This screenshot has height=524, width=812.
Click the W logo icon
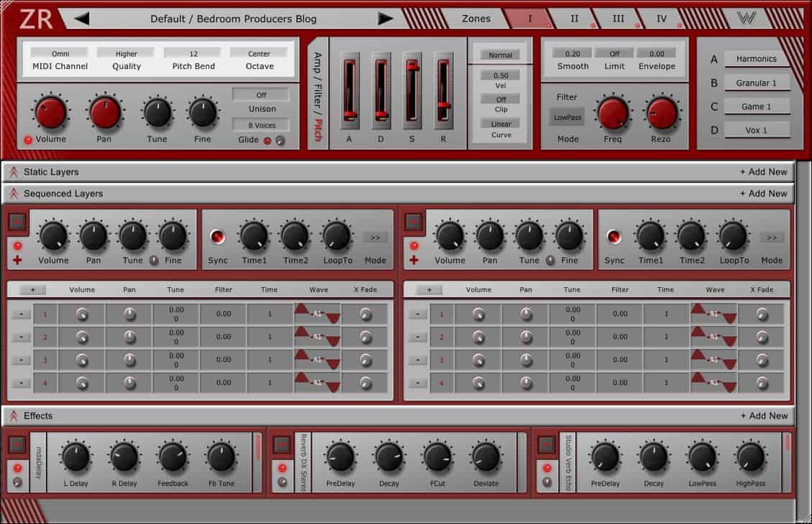tap(746, 18)
